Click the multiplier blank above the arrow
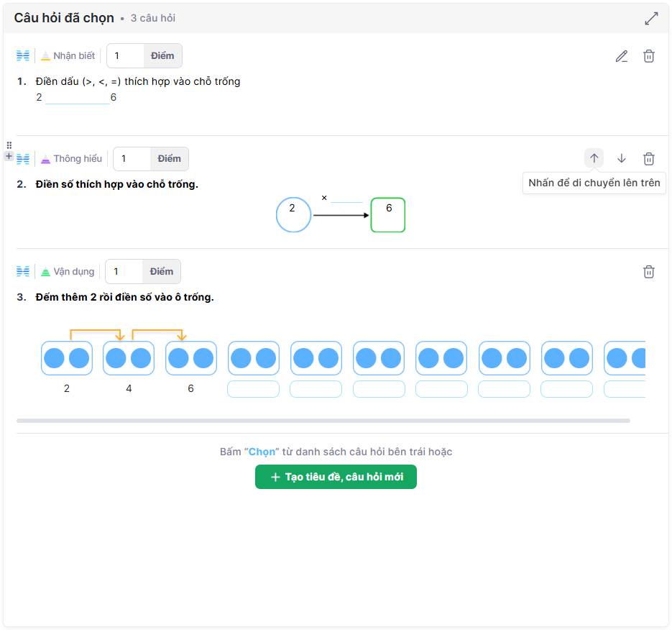672x630 pixels. pyautogui.click(x=346, y=198)
